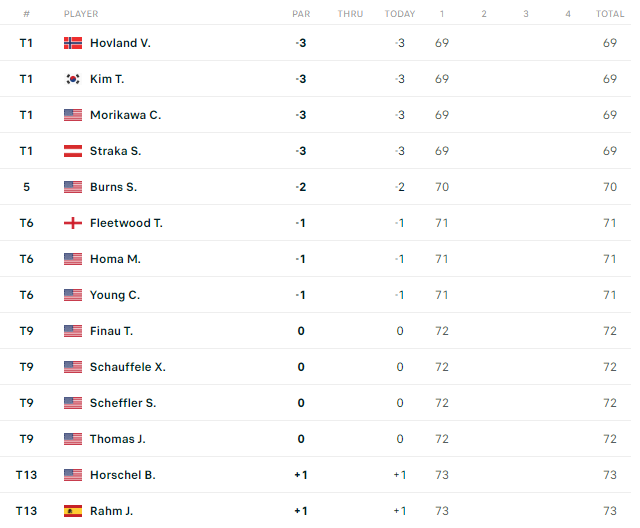Open Schauffele X. player profile
Screen dimensions: 640x528
pyautogui.click(x=127, y=367)
